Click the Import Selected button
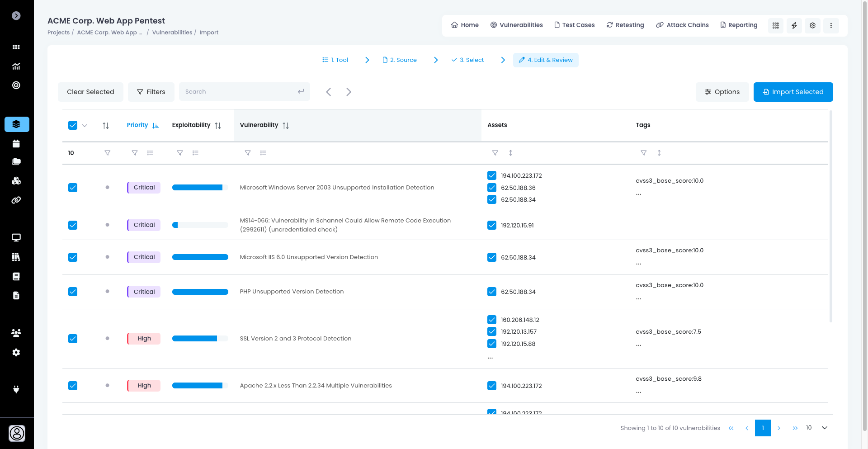The height and width of the screenshot is (449, 868). 793,92
